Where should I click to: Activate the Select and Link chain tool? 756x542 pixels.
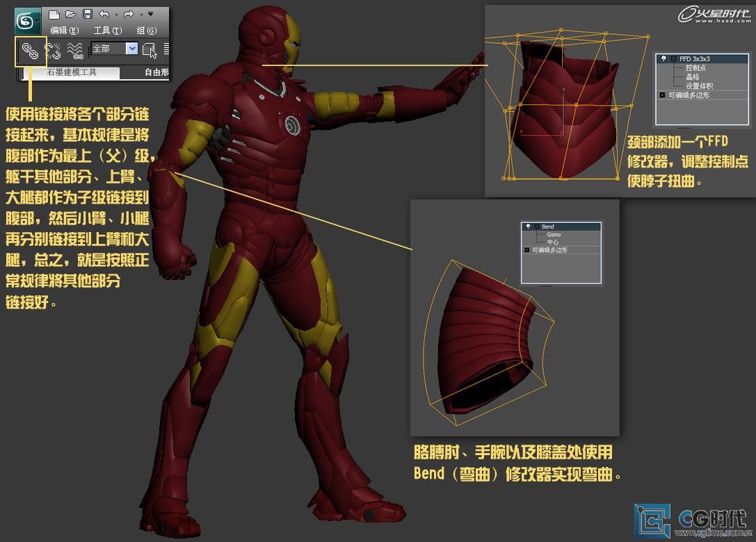(x=31, y=51)
